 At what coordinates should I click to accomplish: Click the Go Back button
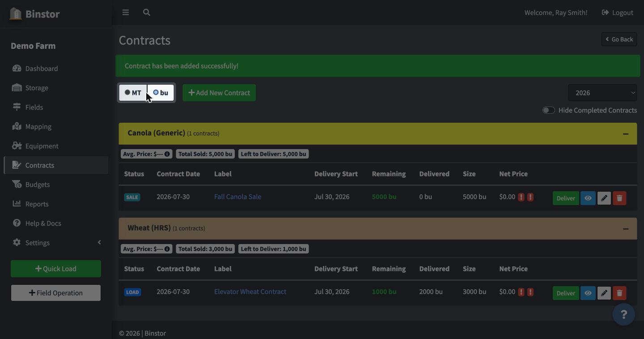point(619,39)
